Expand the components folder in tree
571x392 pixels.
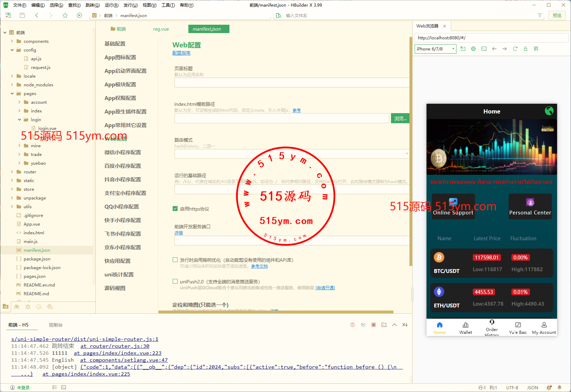[12, 41]
